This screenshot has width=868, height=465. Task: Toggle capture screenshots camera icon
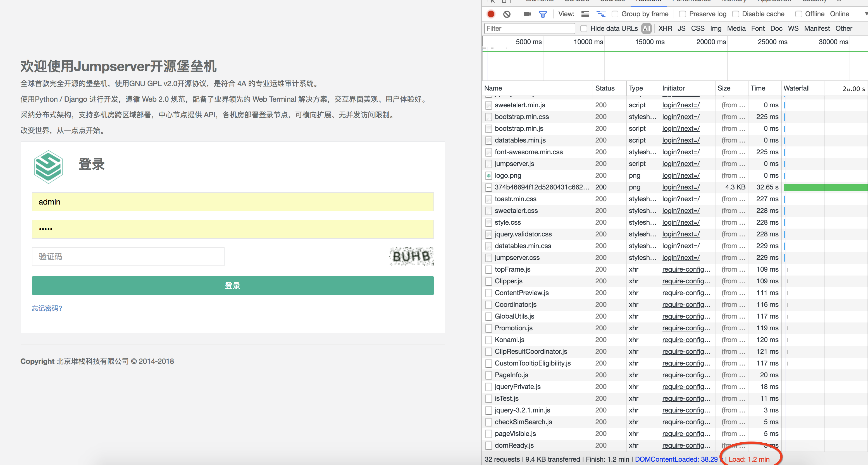527,14
